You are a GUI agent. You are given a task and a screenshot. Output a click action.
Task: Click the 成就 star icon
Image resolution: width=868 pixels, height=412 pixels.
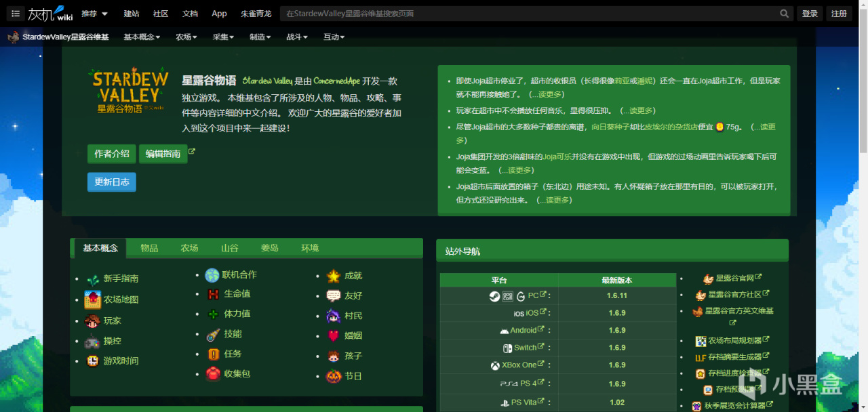(333, 276)
